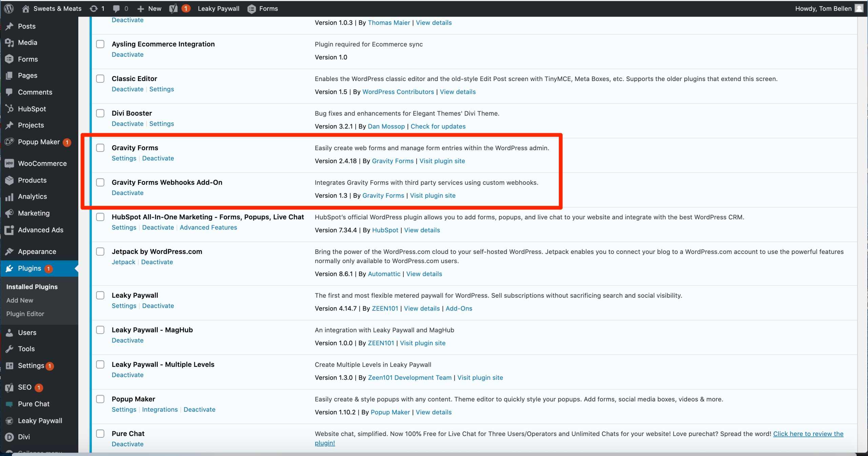The image size is (868, 456).
Task: Open Advanced Features for HubSpot plugin
Action: click(x=208, y=227)
